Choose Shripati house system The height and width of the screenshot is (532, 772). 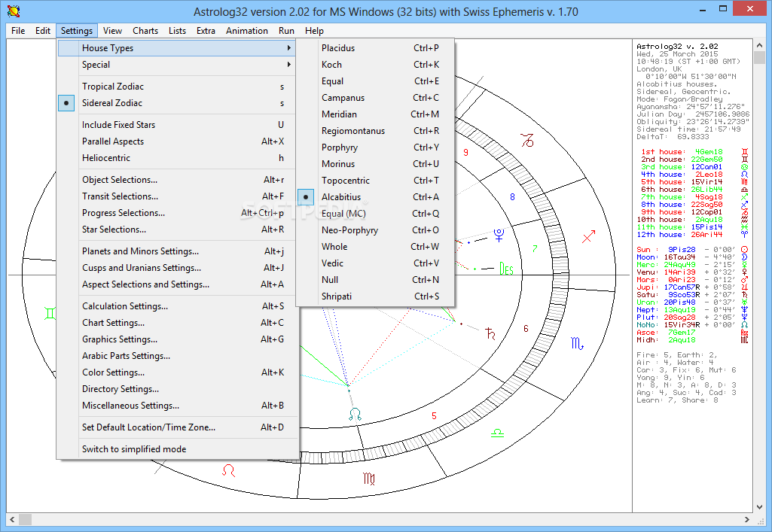point(375,296)
